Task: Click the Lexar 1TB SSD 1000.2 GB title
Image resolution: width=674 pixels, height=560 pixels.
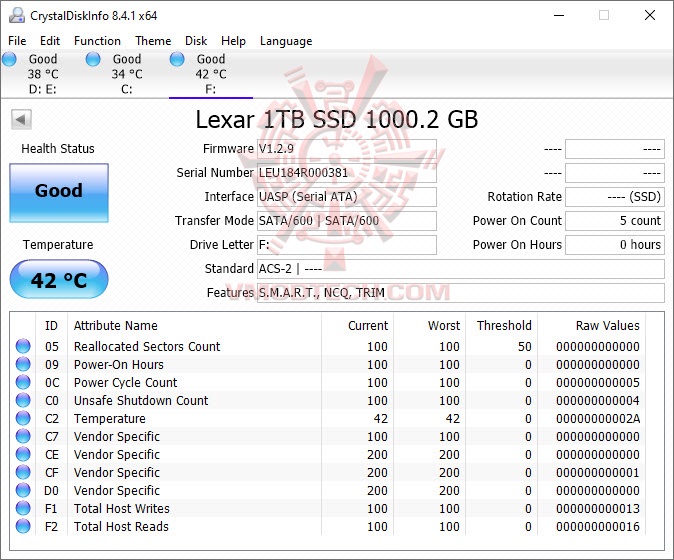Action: pyautogui.click(x=337, y=119)
